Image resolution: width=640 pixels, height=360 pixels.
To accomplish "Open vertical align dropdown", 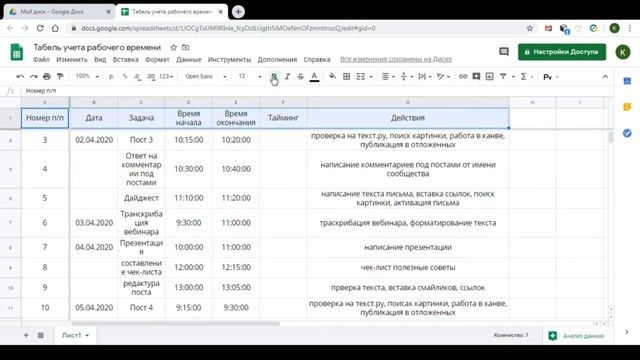I will point(407,76).
